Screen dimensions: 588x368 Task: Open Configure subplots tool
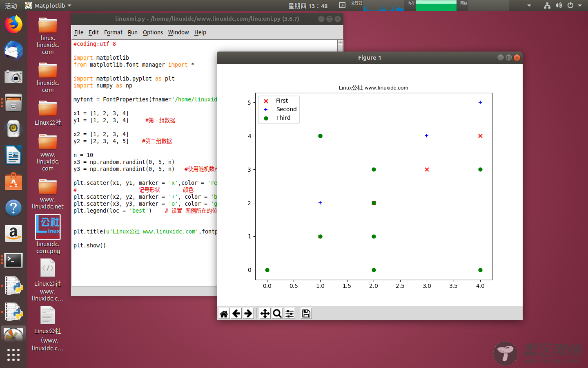click(x=290, y=314)
